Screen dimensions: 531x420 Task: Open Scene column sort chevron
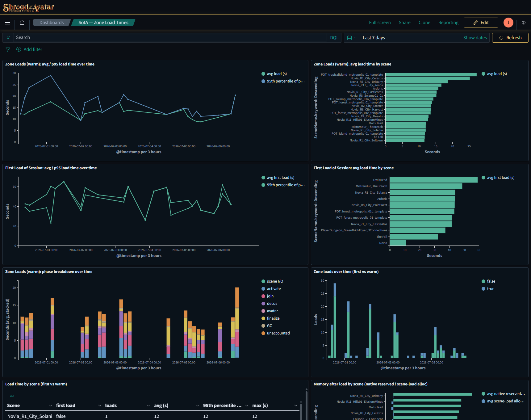point(51,405)
